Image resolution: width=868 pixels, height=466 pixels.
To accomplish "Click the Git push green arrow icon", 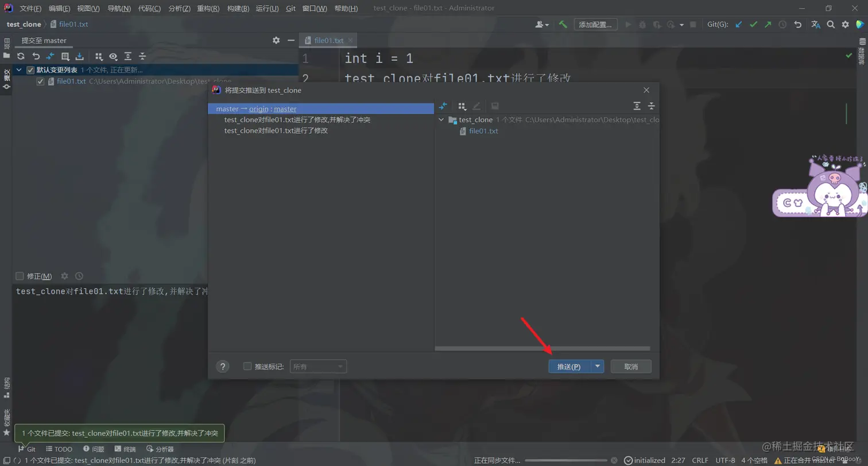I will pos(768,24).
